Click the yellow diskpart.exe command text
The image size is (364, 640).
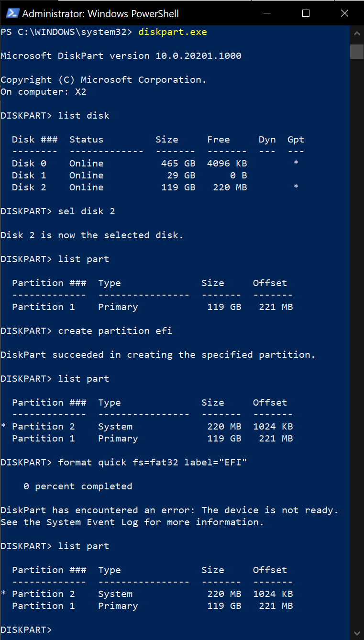[x=172, y=32]
